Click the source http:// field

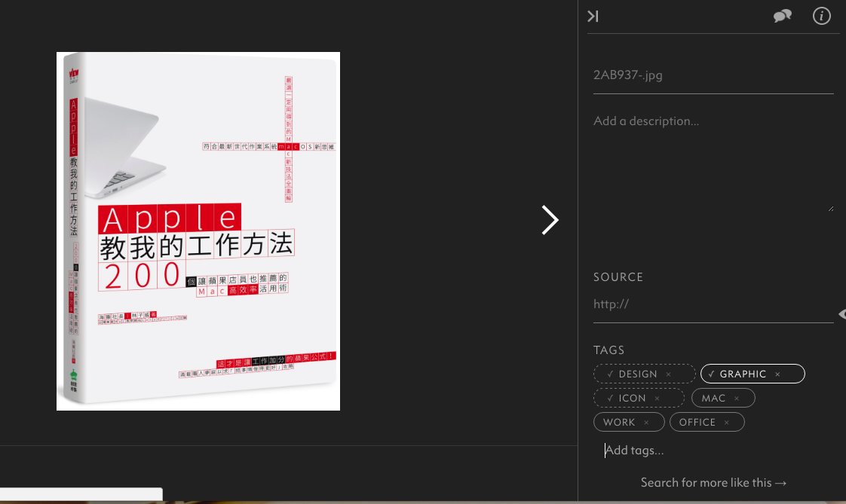(x=713, y=304)
